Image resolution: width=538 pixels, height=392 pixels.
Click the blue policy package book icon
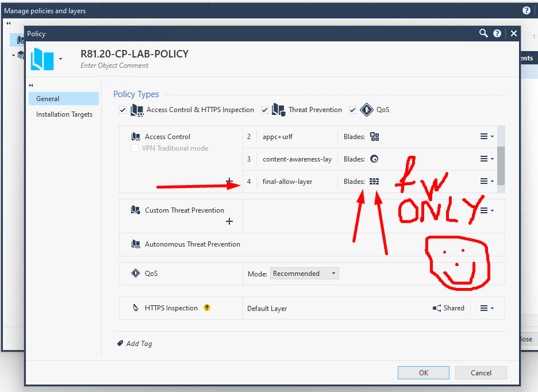42,59
